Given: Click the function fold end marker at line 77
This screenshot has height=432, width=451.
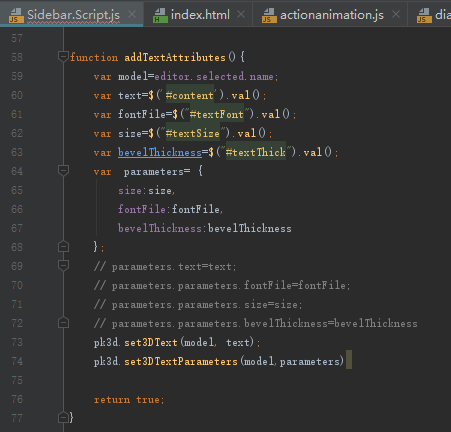Looking at the screenshot, I should (x=63, y=417).
